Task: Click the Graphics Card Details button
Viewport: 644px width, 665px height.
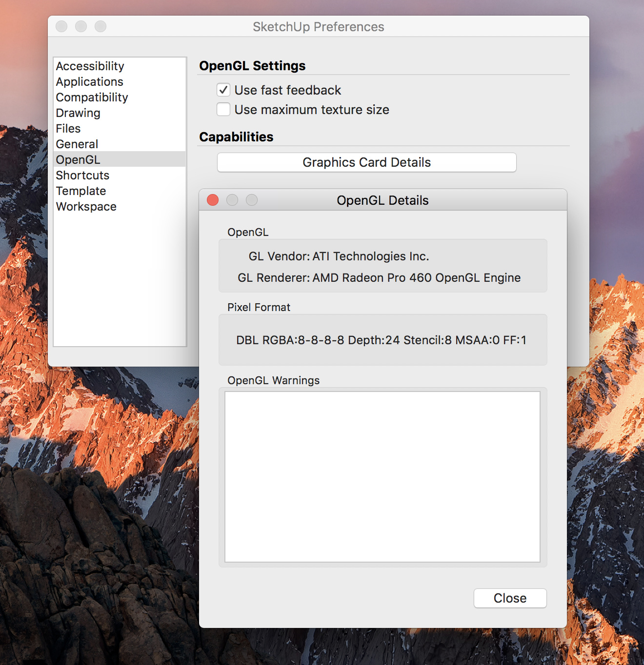Action: pos(367,162)
